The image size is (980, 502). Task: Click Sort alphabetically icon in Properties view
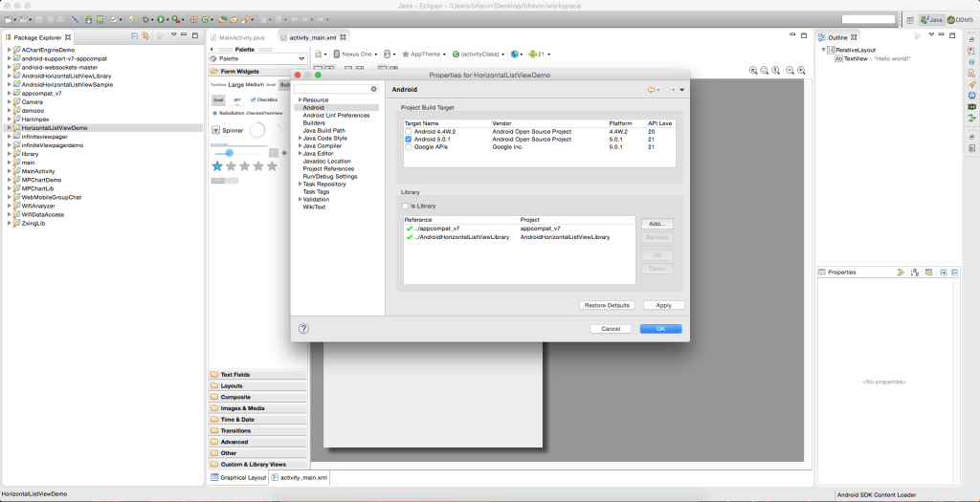tap(914, 273)
